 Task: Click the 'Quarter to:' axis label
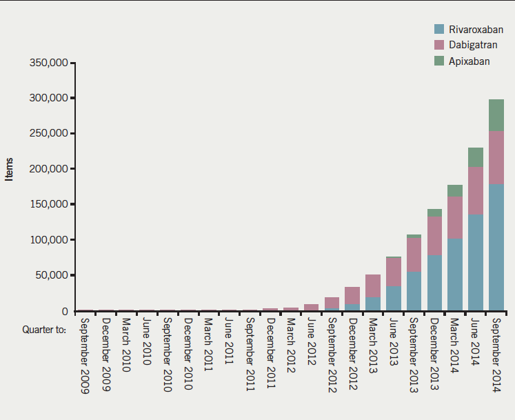[x=43, y=329]
